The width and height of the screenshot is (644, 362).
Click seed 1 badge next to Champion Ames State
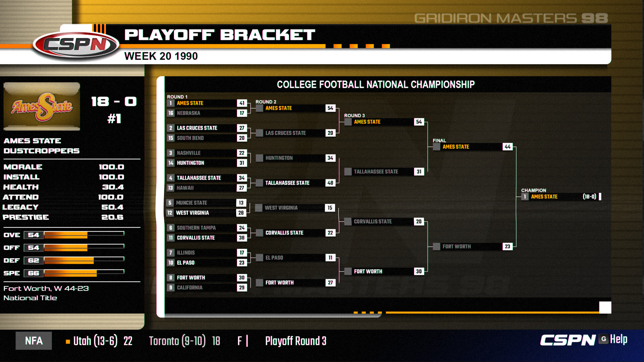pos(525,197)
